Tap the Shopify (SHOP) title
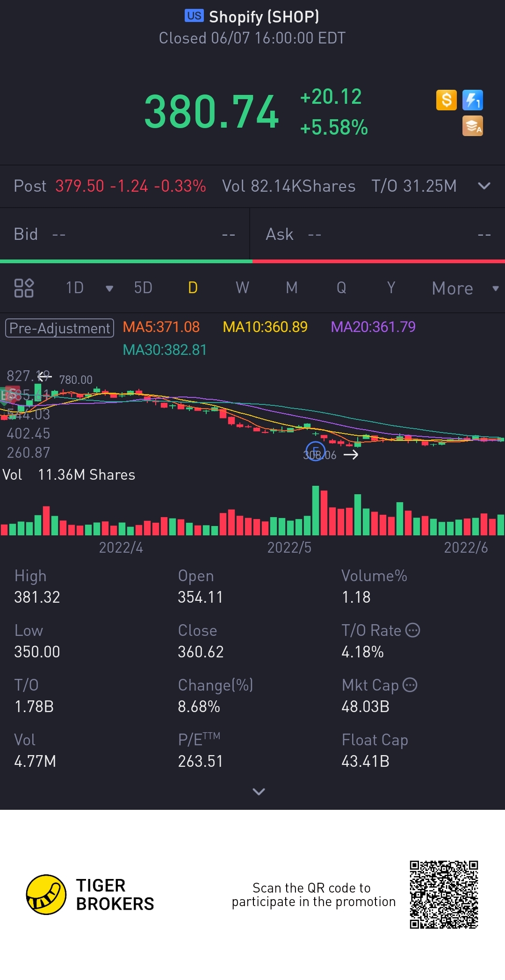The width and height of the screenshot is (505, 980). pos(264,17)
